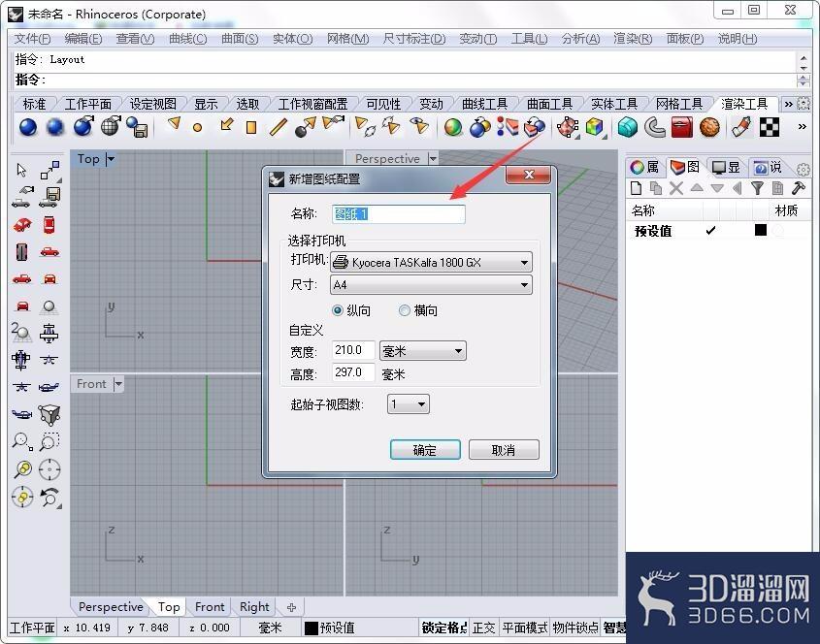This screenshot has height=644, width=820.
Task: Switch to the 标准 toolbar tab
Action: pyautogui.click(x=35, y=104)
